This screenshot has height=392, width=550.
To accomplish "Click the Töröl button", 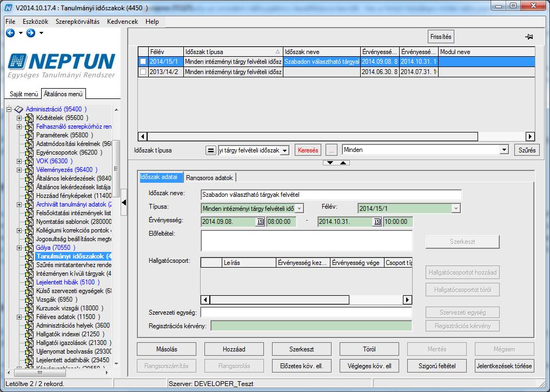I will [x=369, y=349].
